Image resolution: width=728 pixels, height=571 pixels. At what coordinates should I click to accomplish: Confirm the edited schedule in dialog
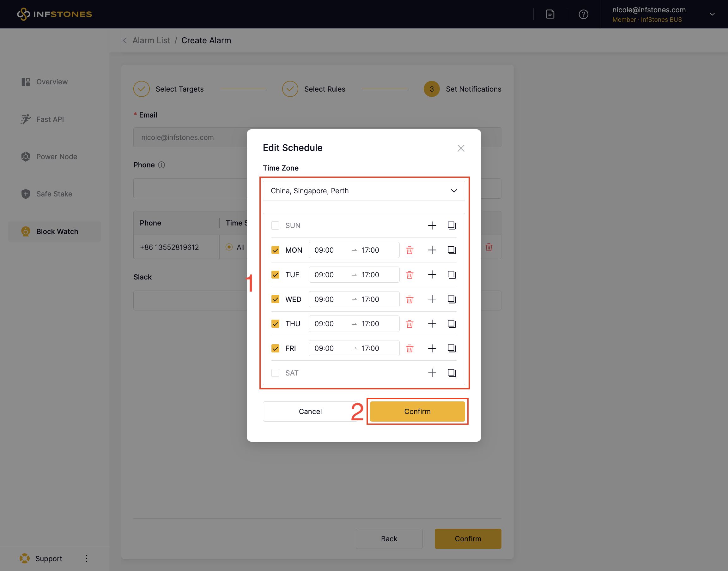click(x=417, y=412)
